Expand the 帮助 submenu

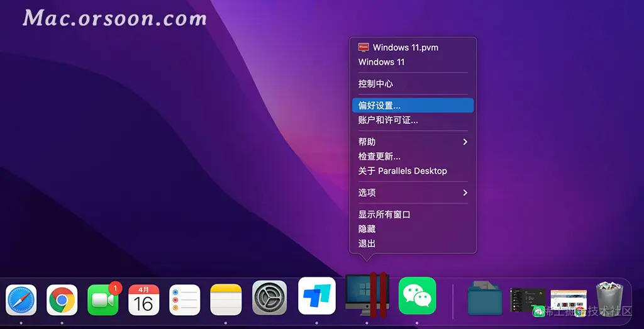413,142
